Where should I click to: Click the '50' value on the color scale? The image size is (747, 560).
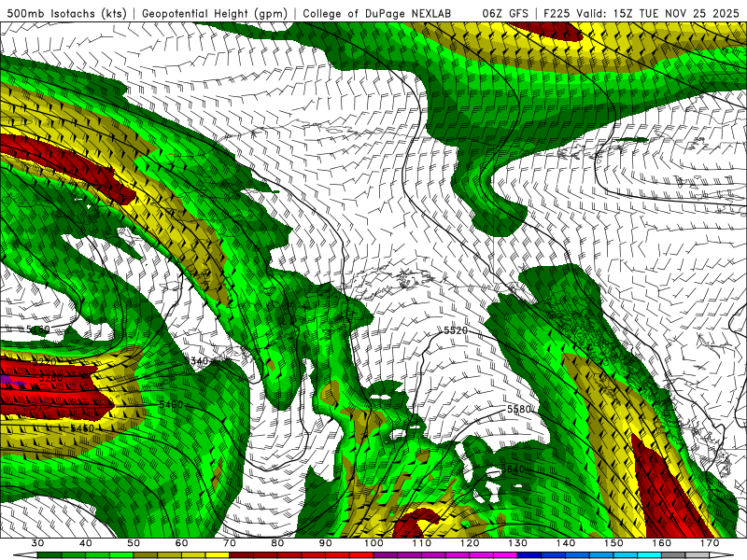pos(134,543)
